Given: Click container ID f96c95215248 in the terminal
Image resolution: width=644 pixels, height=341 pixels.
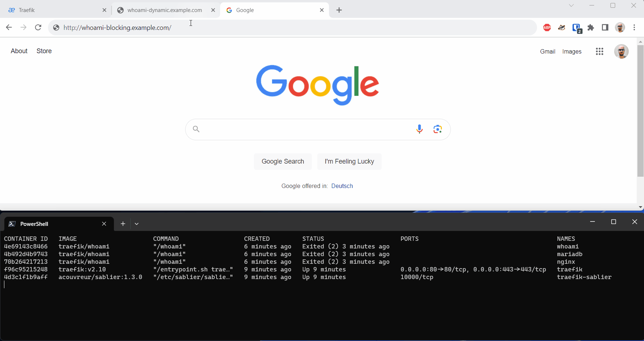Looking at the screenshot, I should pos(26,269).
